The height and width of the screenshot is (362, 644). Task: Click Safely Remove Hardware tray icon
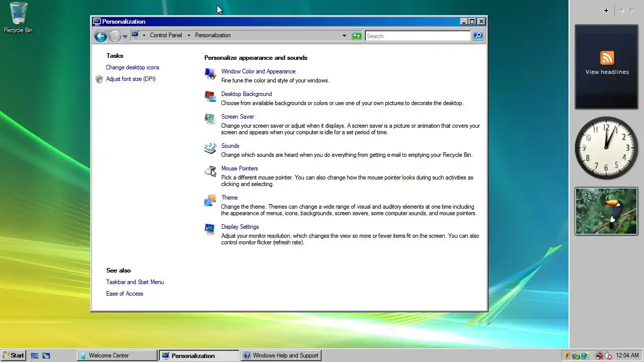(576, 355)
